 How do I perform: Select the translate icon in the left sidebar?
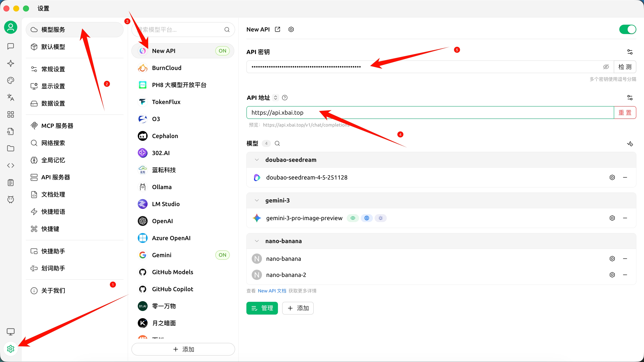(x=10, y=97)
